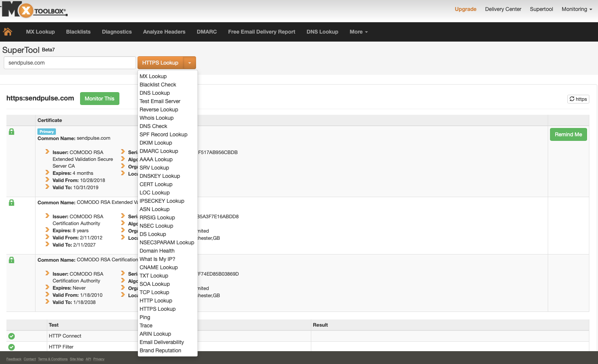The height and width of the screenshot is (364, 598).
Task: Open the Feedback footer link
Action: 14,359
